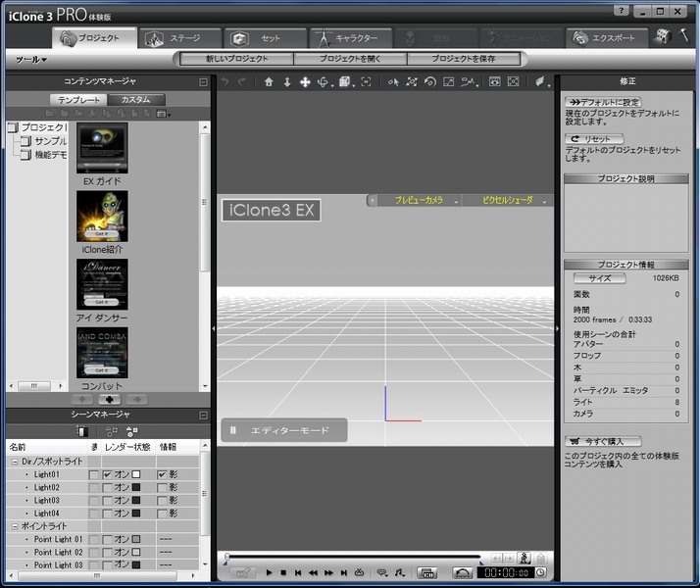Switch to the セット tab
This screenshot has width=700, height=588.
click(x=265, y=38)
